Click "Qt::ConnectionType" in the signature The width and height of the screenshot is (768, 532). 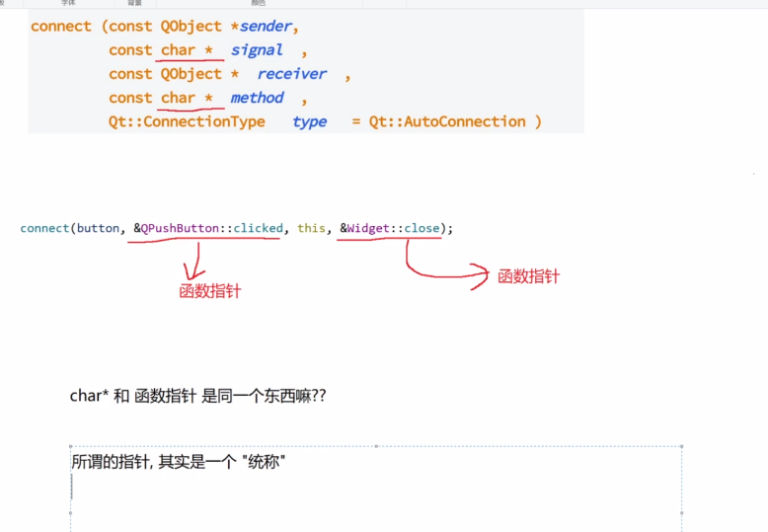(x=187, y=122)
